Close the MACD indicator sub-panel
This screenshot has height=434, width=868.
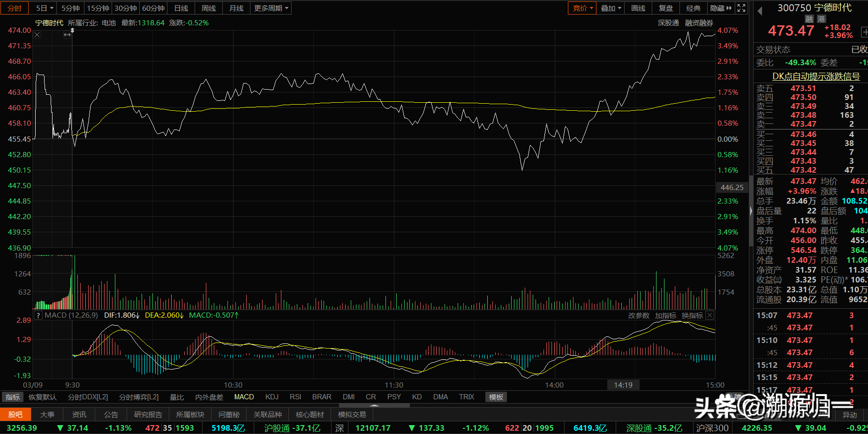[x=710, y=315]
